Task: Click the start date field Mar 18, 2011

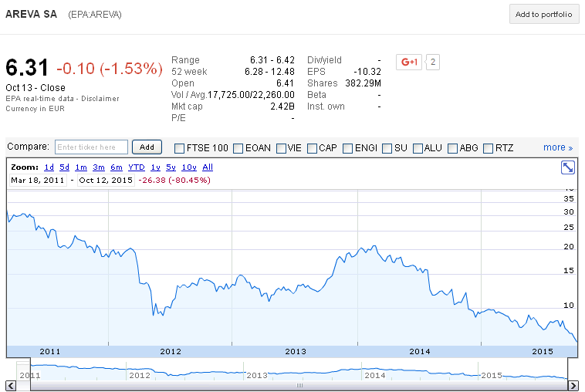Action: click(38, 180)
